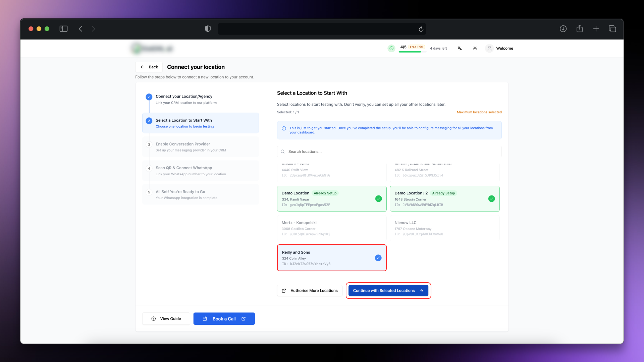Open the browser tab overview icon
644x362 pixels.
pos(612,29)
